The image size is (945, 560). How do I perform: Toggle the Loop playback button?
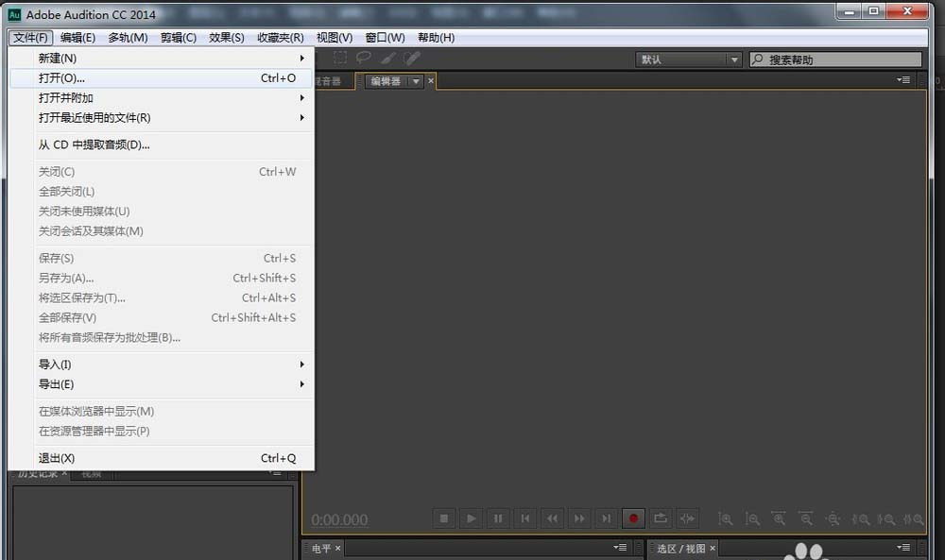[661, 518]
